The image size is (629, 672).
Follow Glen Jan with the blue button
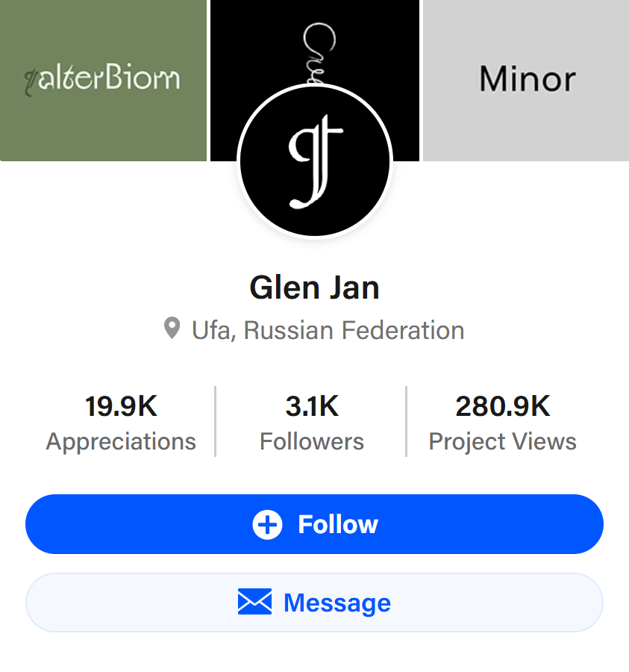(x=314, y=524)
